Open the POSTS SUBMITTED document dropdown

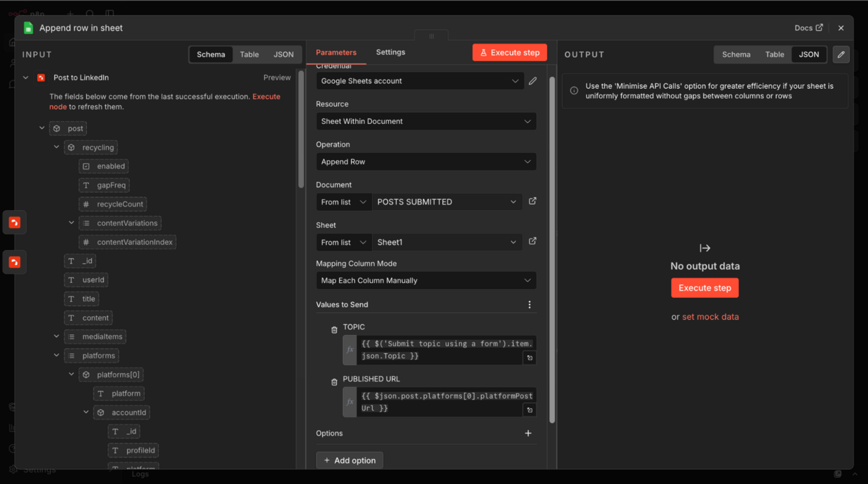447,202
